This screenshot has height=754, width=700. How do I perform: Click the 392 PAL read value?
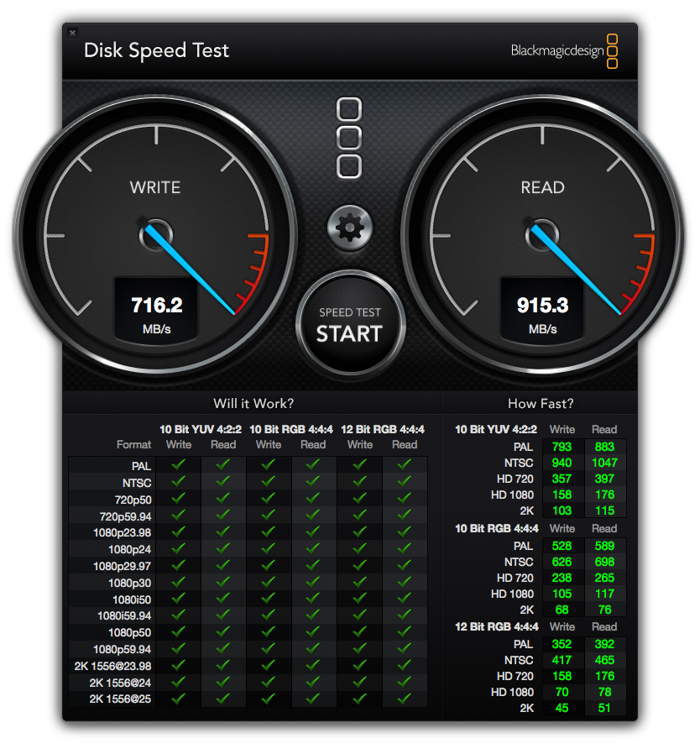604,644
